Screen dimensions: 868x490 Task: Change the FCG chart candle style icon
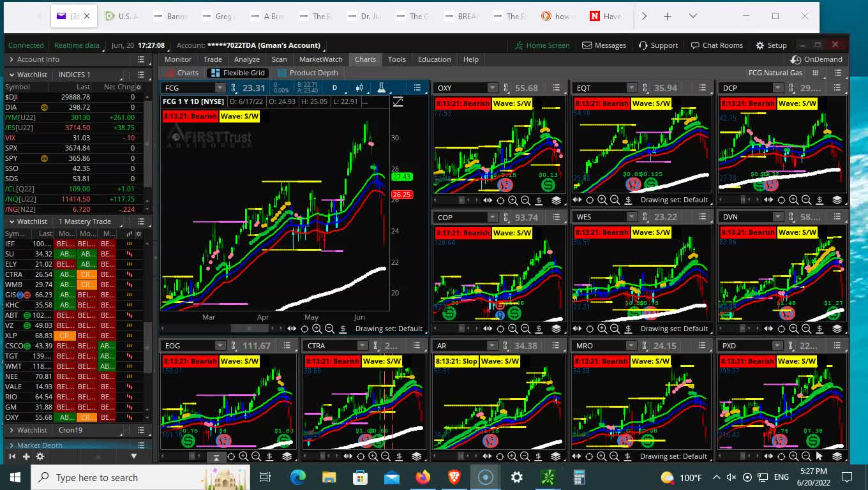tap(360, 87)
